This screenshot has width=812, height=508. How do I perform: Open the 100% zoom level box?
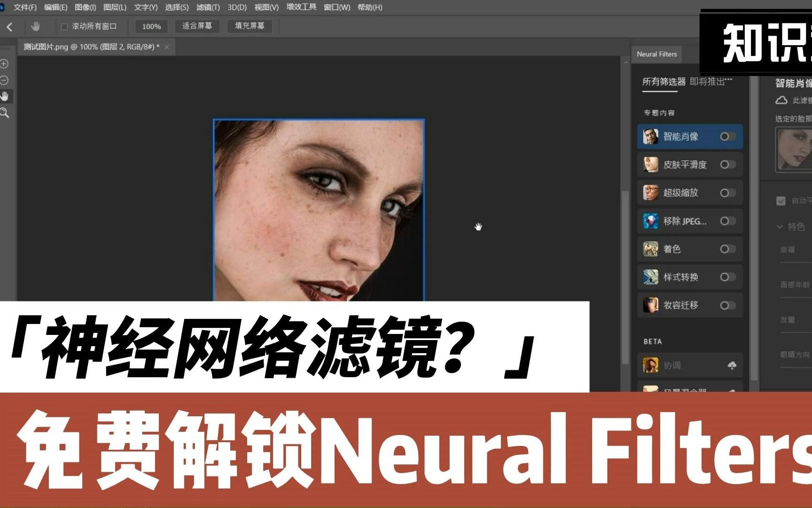pyautogui.click(x=150, y=27)
